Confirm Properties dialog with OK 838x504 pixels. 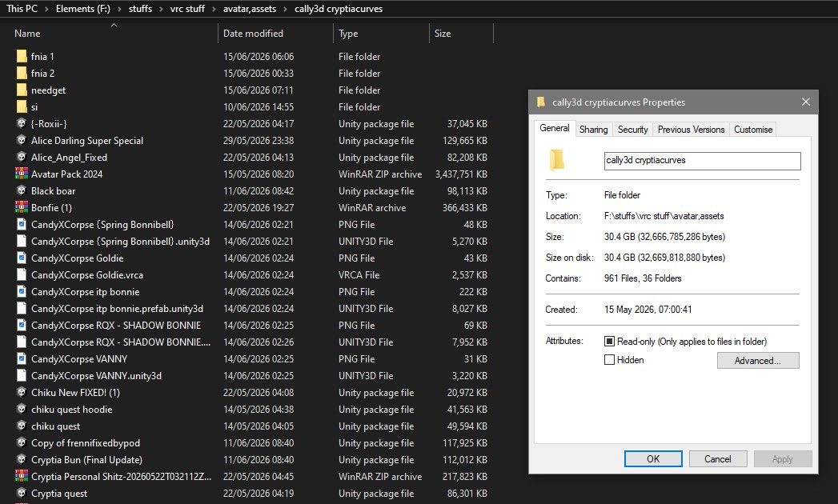[x=653, y=458]
